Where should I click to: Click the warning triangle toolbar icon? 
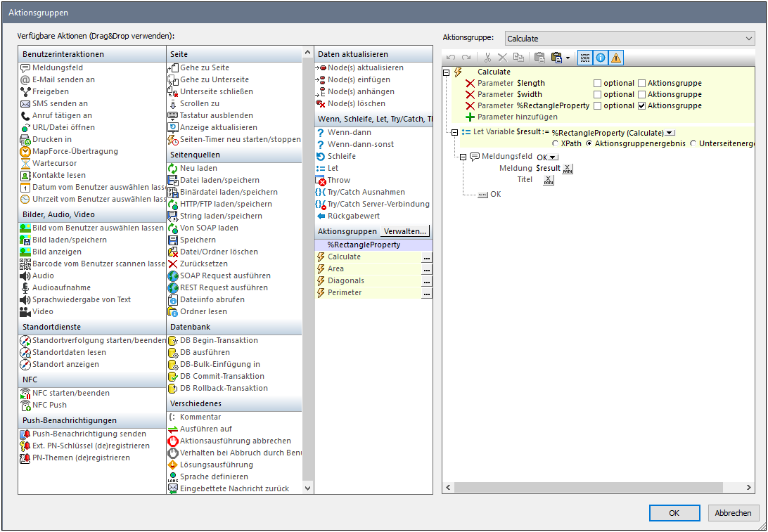616,58
